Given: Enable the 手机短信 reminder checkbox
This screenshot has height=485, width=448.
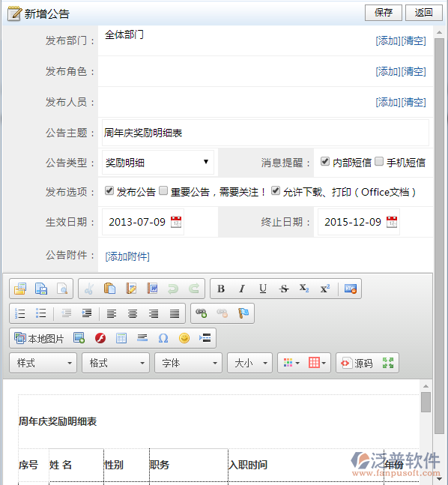Looking at the screenshot, I should pos(379,161).
